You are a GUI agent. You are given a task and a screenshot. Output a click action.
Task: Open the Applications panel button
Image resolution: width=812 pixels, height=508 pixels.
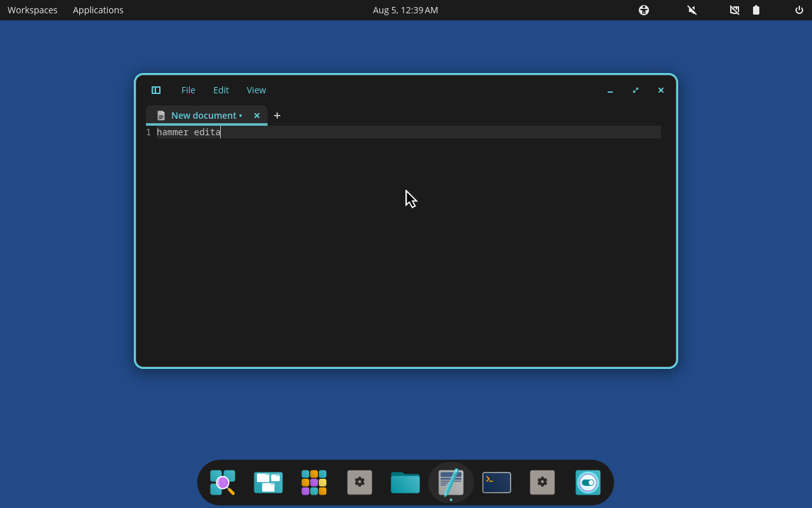point(98,10)
